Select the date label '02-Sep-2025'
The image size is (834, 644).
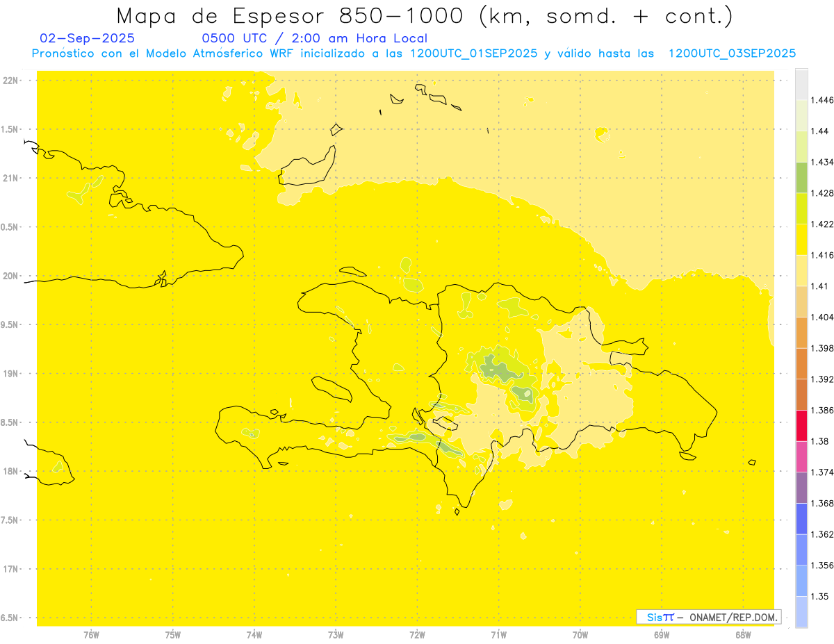(x=88, y=38)
